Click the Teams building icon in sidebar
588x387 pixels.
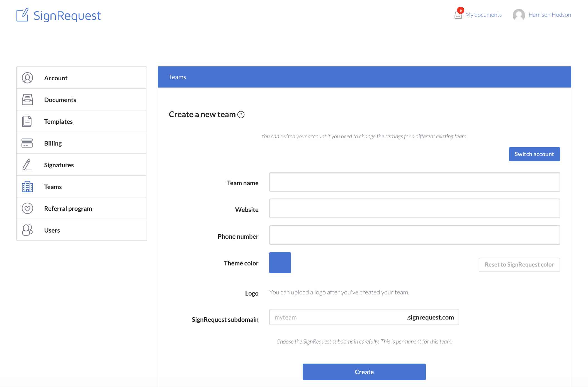[27, 187]
